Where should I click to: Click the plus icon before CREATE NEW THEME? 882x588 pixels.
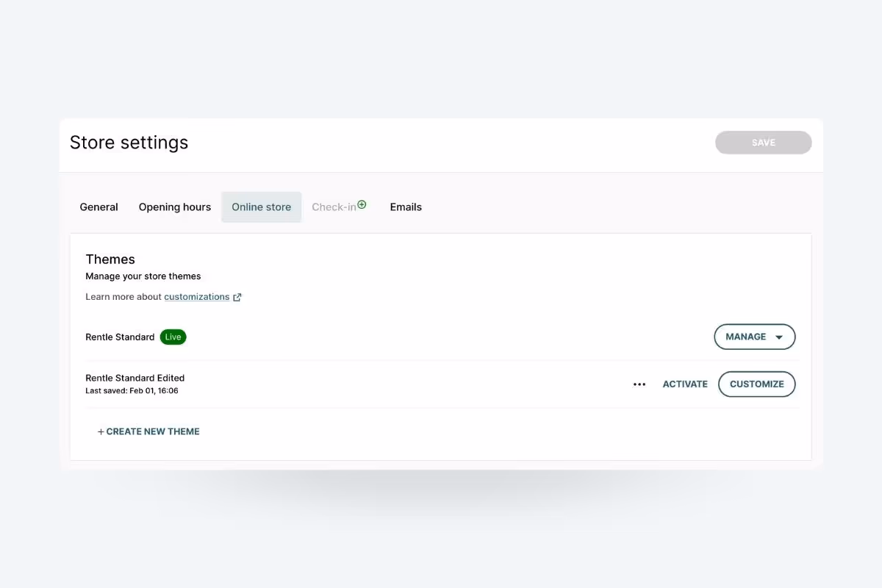[101, 431]
